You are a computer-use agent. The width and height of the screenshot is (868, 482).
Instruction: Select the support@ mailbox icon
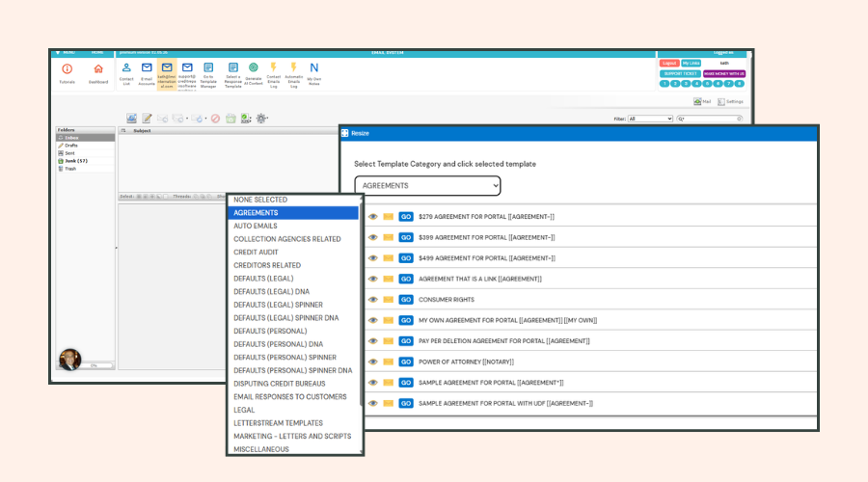[187, 67]
